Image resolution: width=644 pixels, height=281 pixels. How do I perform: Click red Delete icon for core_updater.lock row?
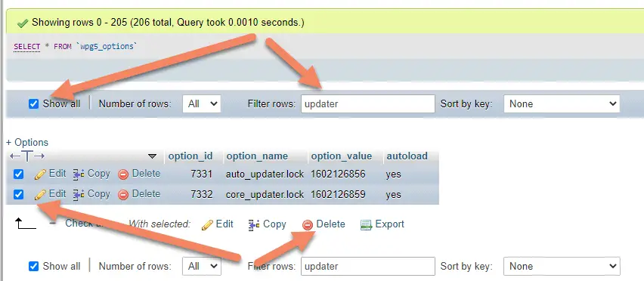(123, 195)
